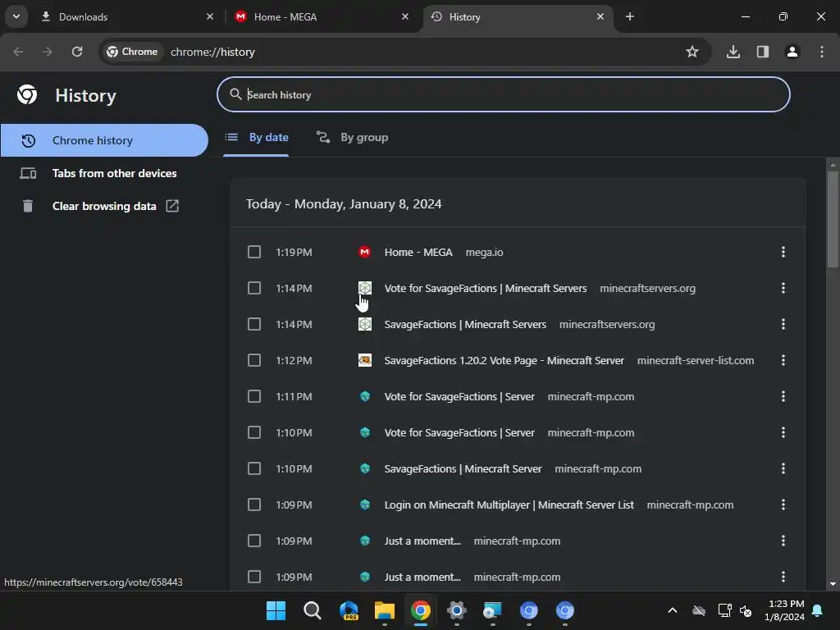This screenshot has width=840, height=630.
Task: Open actions menu for SavageFactions | Minecraft Server entry
Action: (783, 468)
